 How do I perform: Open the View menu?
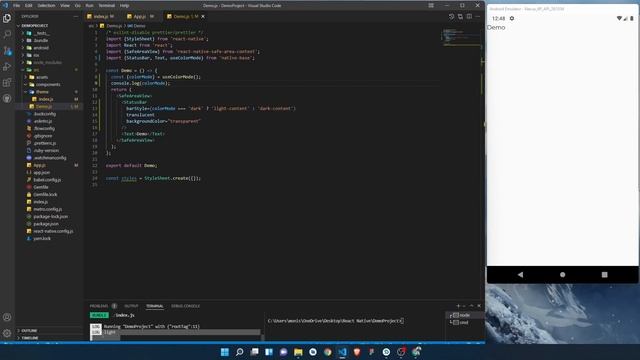click(x=65, y=6)
